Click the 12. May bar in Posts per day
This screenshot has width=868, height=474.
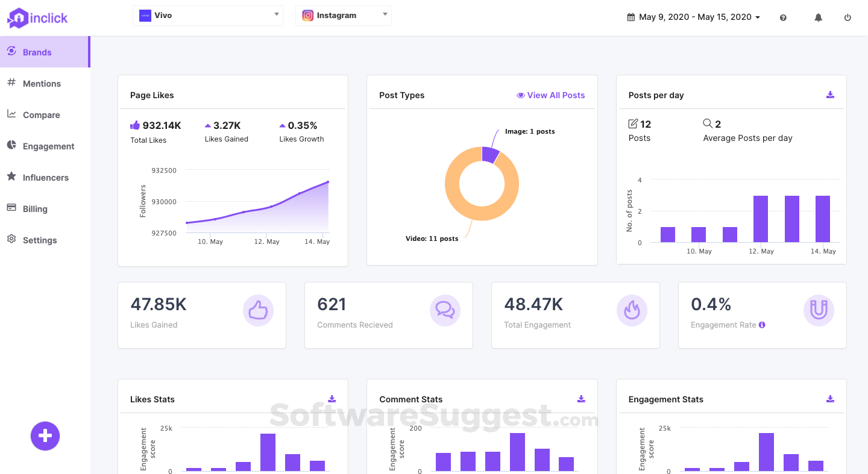pyautogui.click(x=761, y=219)
